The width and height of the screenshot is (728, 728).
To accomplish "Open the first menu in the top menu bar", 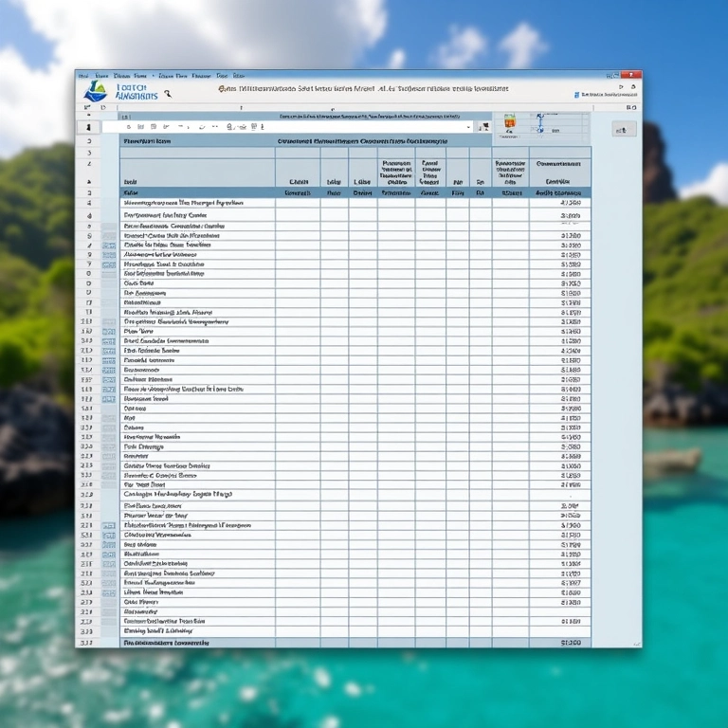I will [x=83, y=75].
